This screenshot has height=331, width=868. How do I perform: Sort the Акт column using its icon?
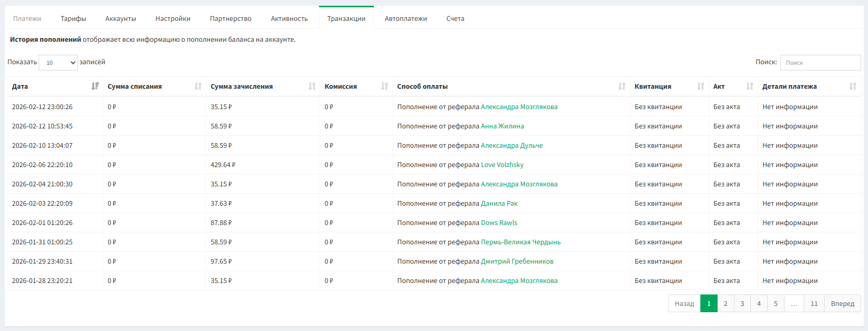tap(749, 86)
